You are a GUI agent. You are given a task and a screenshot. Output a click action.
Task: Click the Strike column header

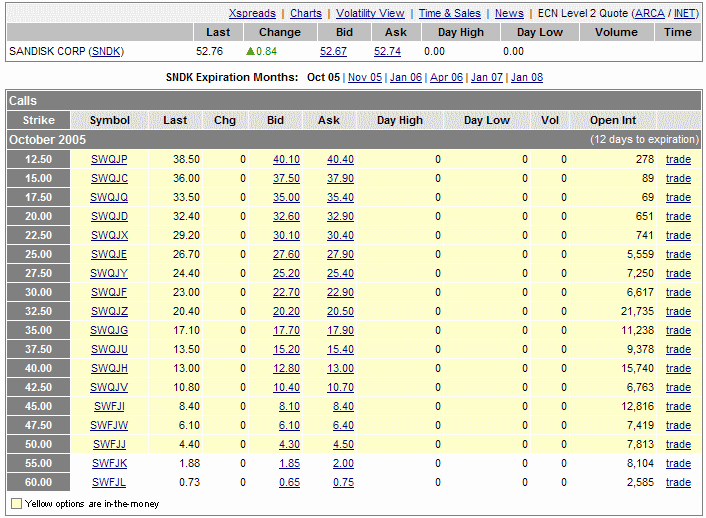point(38,120)
